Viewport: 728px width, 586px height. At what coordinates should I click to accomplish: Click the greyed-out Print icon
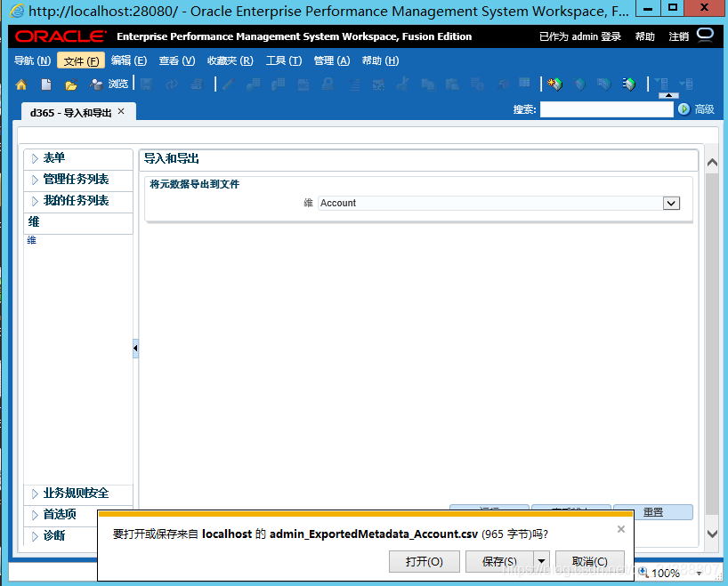pos(198,84)
